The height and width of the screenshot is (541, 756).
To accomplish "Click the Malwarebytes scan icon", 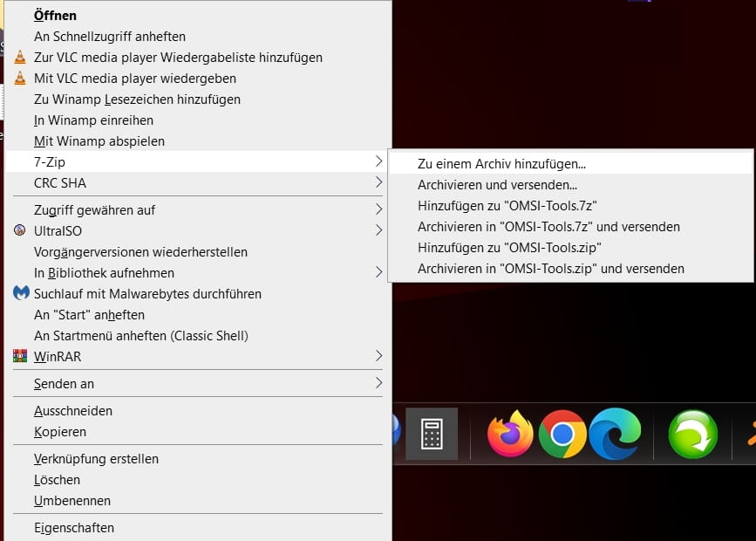I will tap(21, 294).
